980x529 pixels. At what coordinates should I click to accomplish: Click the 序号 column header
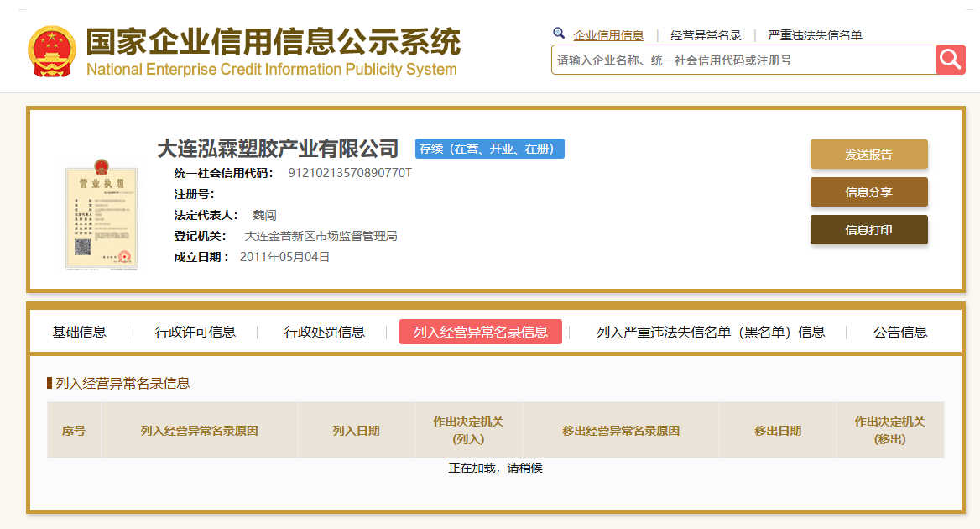(x=74, y=431)
